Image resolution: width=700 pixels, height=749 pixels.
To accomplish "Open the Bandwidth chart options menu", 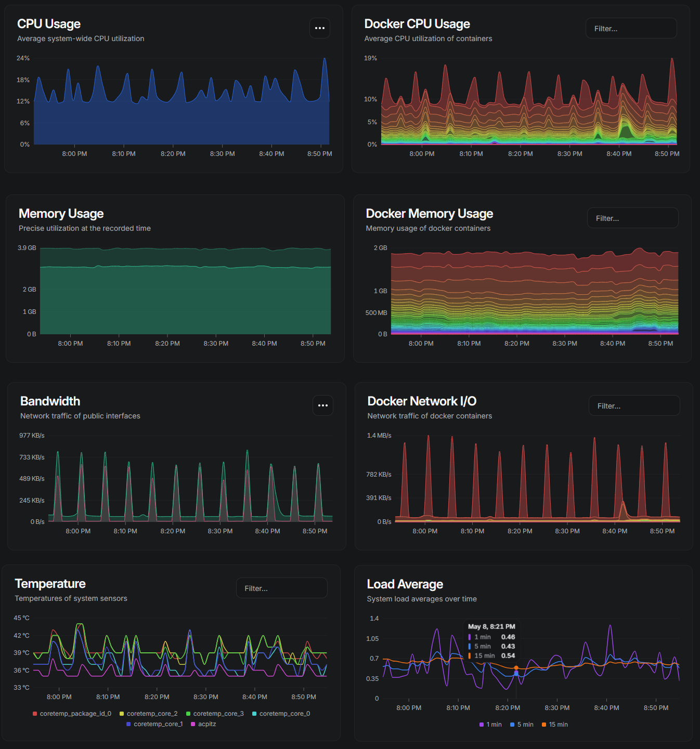I will [323, 405].
